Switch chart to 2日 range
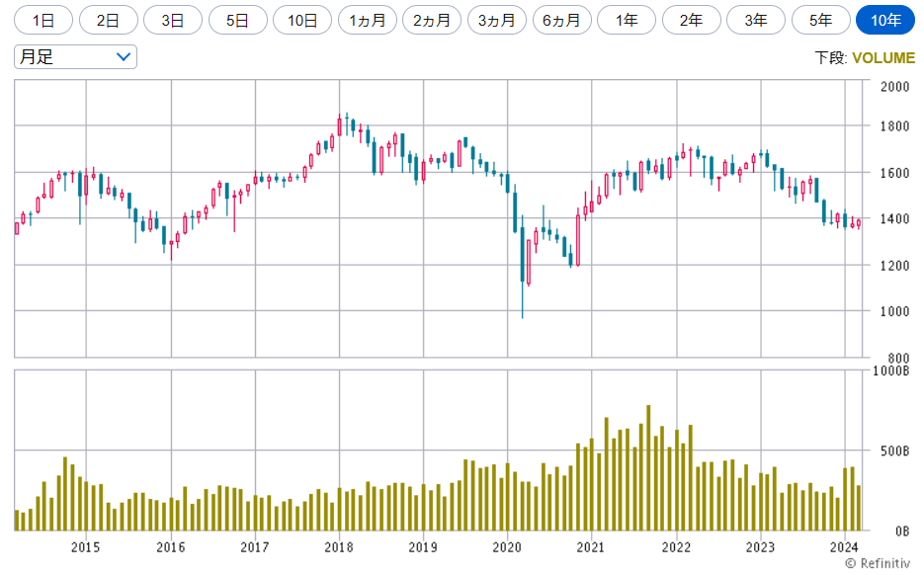Viewport: 924px width, 575px height. [108, 20]
